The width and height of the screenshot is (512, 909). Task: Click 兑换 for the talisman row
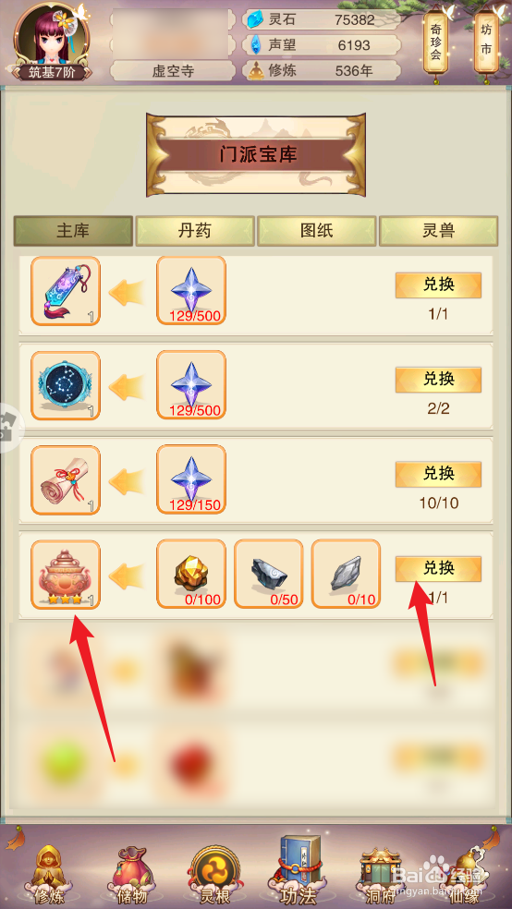pos(438,285)
